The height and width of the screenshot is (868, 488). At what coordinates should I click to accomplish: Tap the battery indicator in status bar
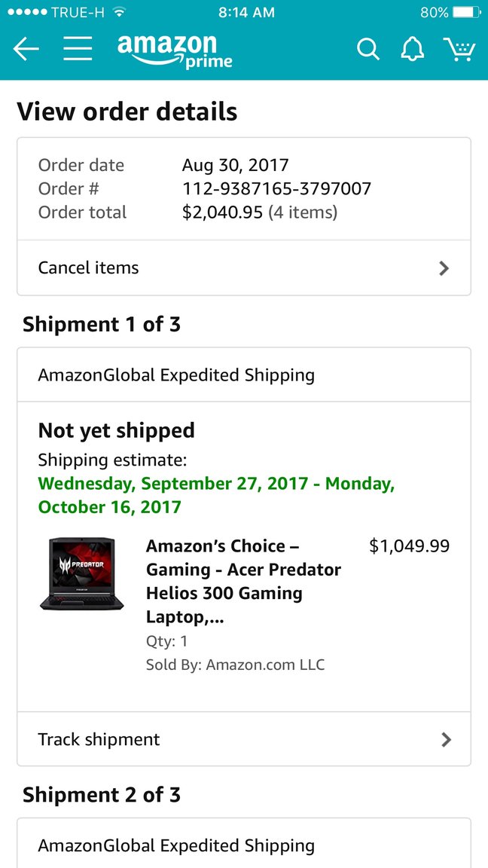468,13
